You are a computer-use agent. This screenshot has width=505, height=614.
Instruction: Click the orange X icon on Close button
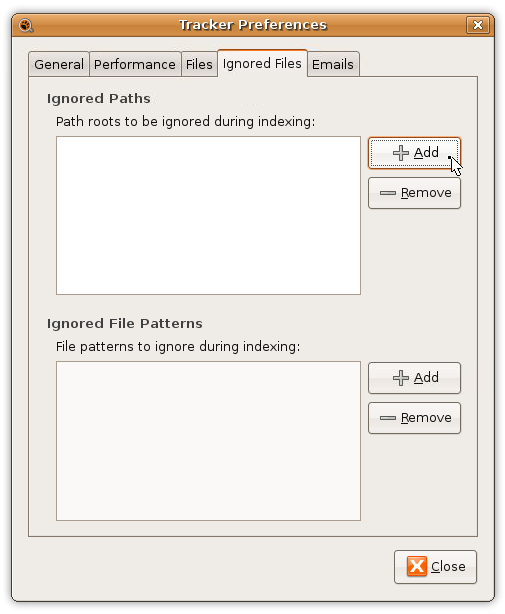pos(417,566)
